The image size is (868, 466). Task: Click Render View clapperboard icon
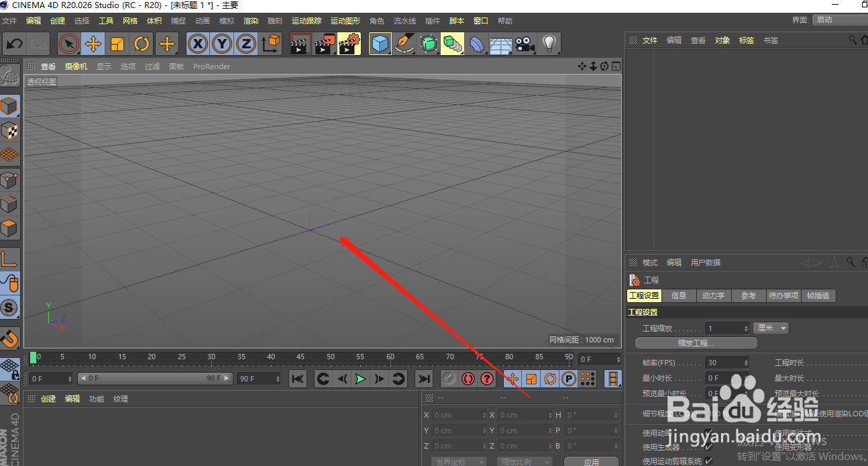coord(301,45)
